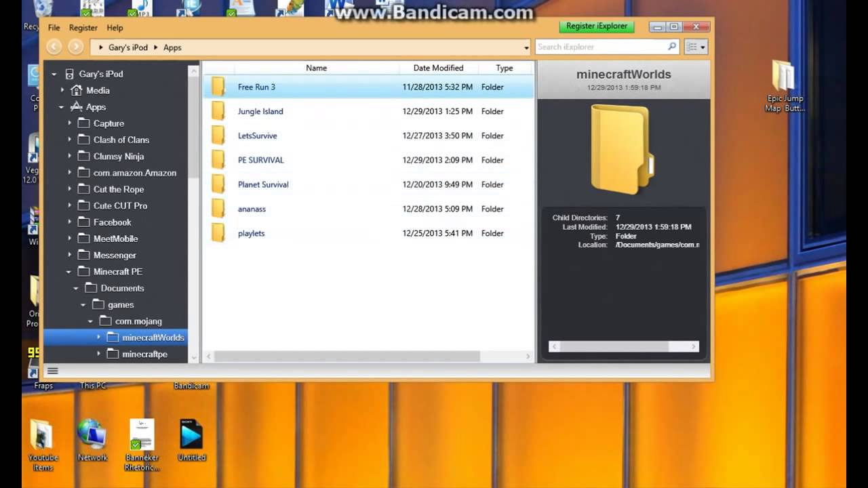
Task: Select the Youtube Items desktop folder
Action: click(x=43, y=445)
